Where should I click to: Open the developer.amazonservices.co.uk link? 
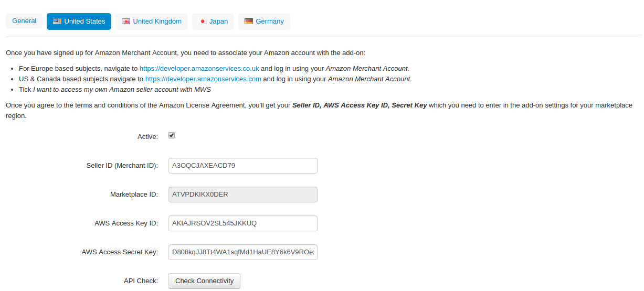click(x=199, y=68)
